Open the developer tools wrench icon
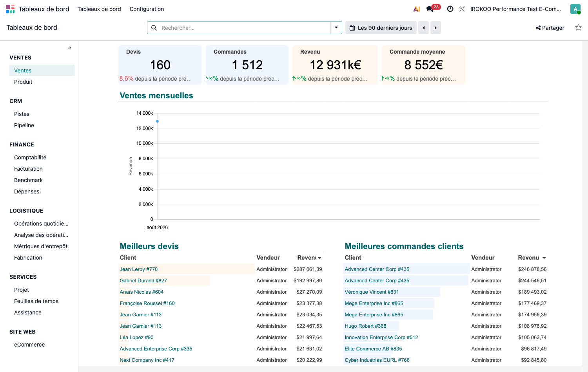 pos(462,9)
